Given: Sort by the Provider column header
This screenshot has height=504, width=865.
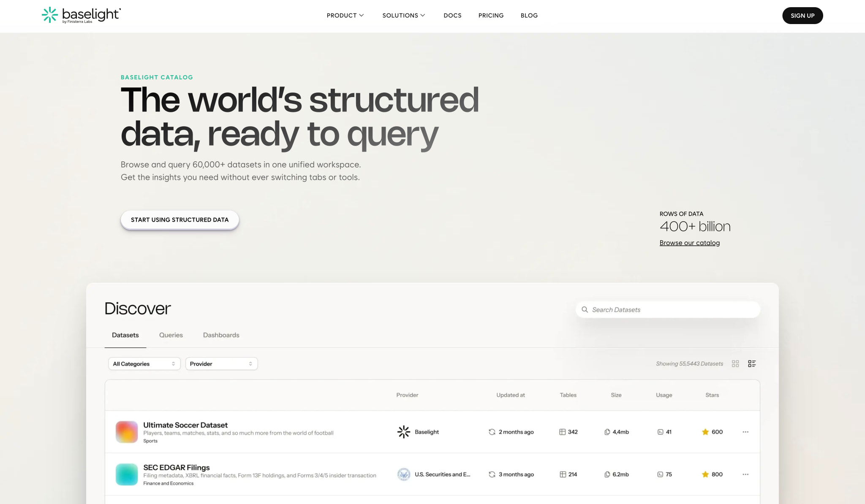Looking at the screenshot, I should pos(407,395).
